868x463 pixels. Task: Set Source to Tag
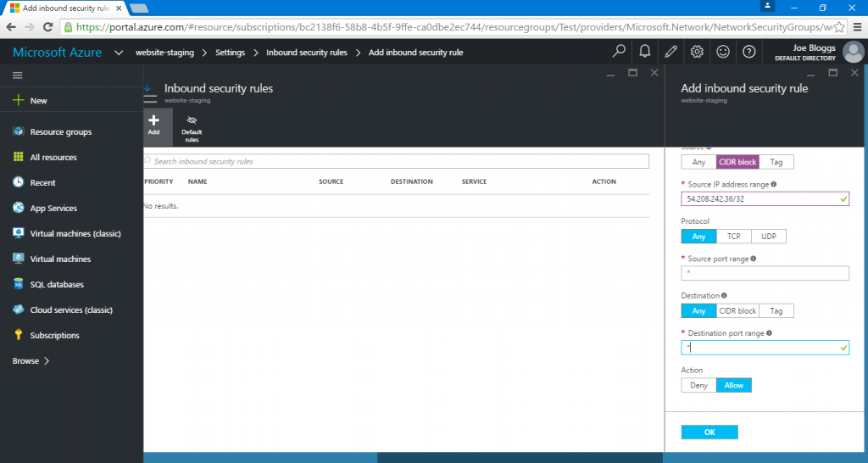776,162
